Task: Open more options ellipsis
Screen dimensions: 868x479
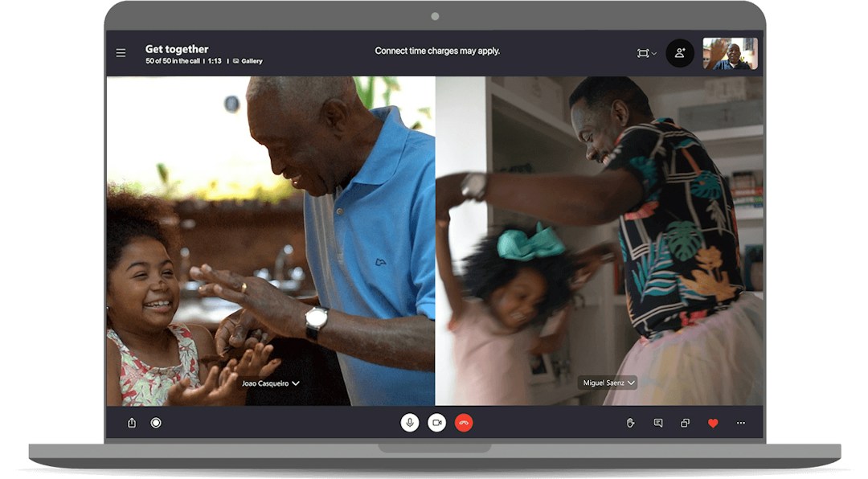Action: pyautogui.click(x=741, y=423)
